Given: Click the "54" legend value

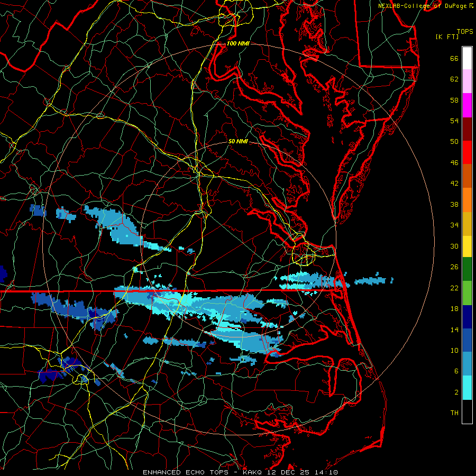Looking at the screenshot, I should pyautogui.click(x=454, y=121).
